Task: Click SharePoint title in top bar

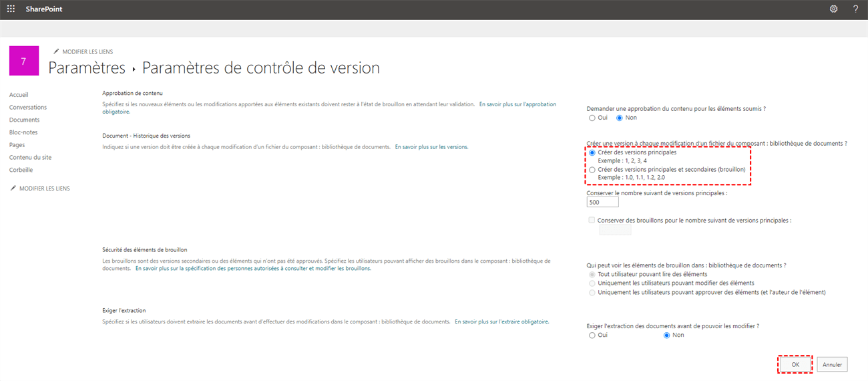Action: pyautogui.click(x=44, y=9)
